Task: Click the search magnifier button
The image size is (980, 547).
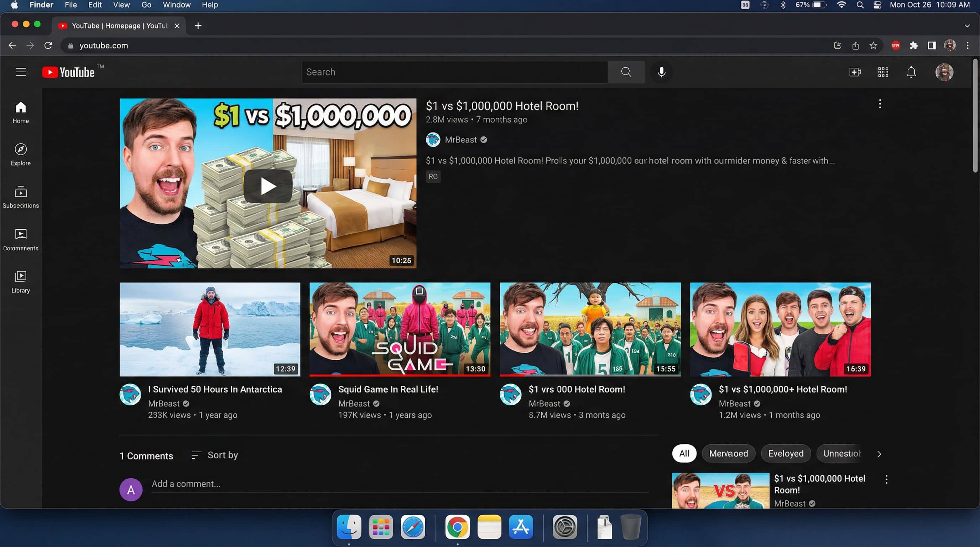Action: coord(626,72)
